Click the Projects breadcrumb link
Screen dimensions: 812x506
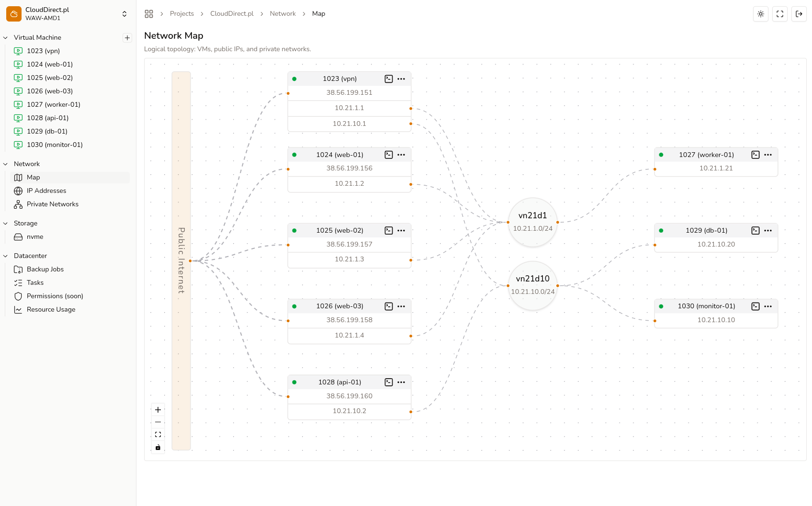pyautogui.click(x=182, y=13)
